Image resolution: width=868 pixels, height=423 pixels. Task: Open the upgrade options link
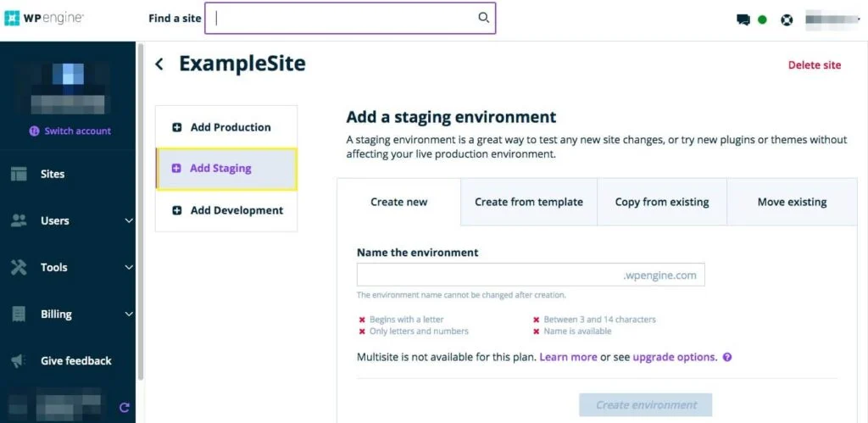click(675, 357)
